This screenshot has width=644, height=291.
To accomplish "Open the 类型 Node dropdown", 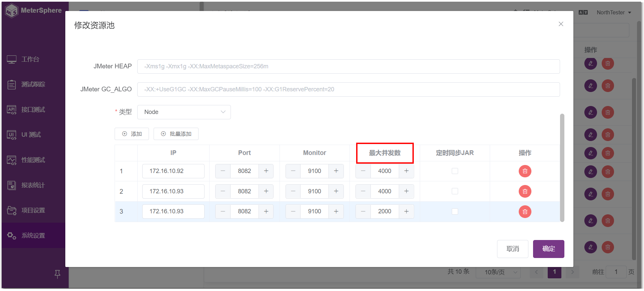I will [x=184, y=112].
